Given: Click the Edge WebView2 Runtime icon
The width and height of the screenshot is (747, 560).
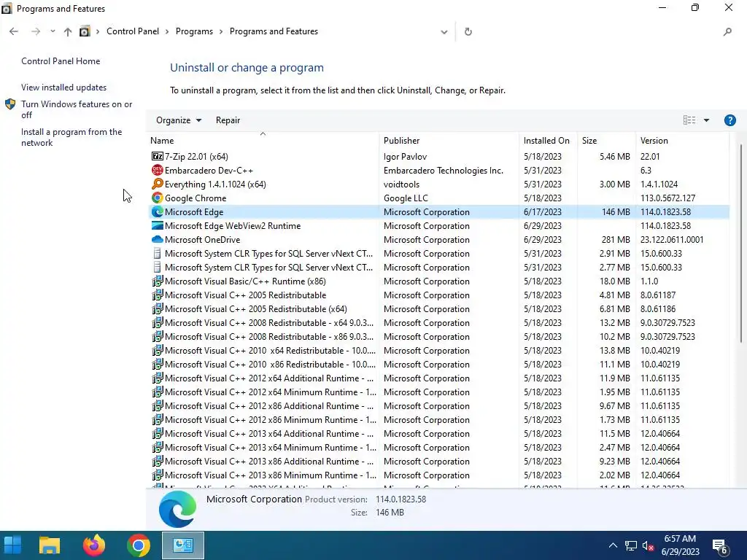Looking at the screenshot, I should click(x=158, y=226).
